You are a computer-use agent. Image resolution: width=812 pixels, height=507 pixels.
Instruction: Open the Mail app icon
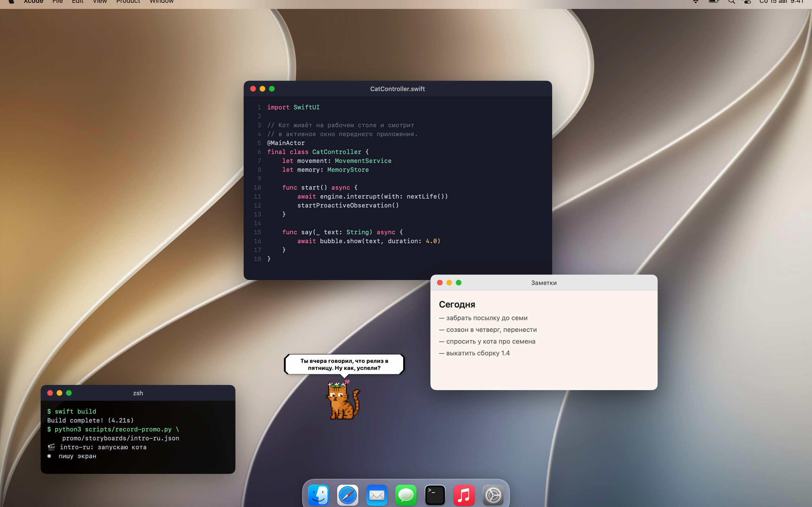click(x=377, y=495)
